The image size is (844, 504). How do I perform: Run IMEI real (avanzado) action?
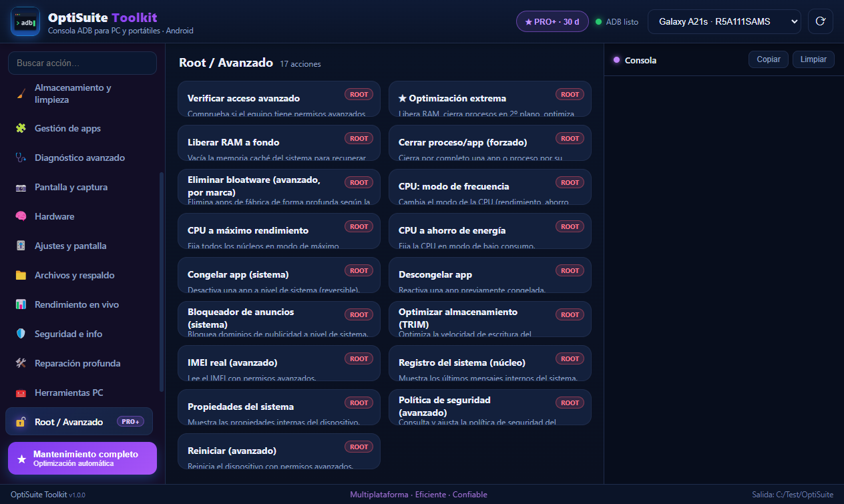(279, 363)
